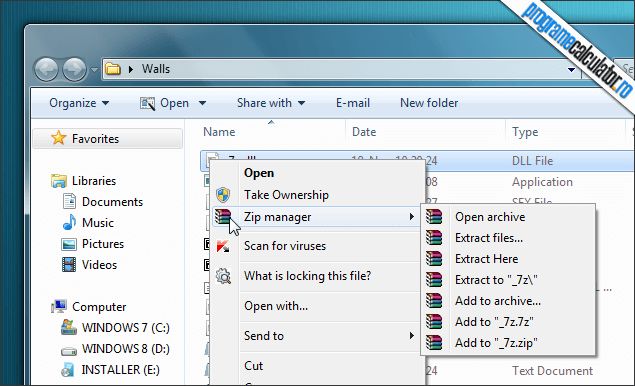Click the E-mail toolbar button
This screenshot has height=386, width=635.
point(353,103)
